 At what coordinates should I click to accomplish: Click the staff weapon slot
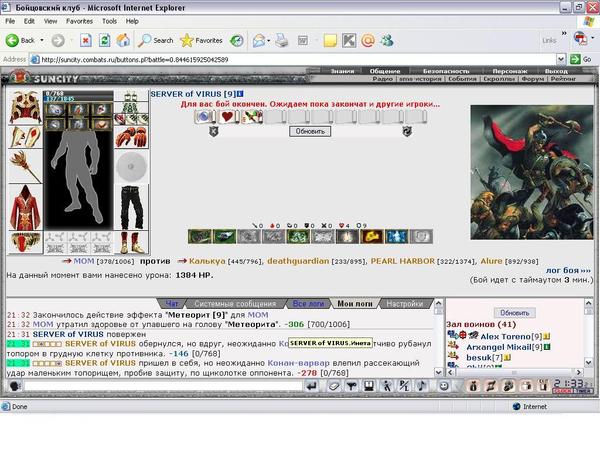tap(25, 166)
